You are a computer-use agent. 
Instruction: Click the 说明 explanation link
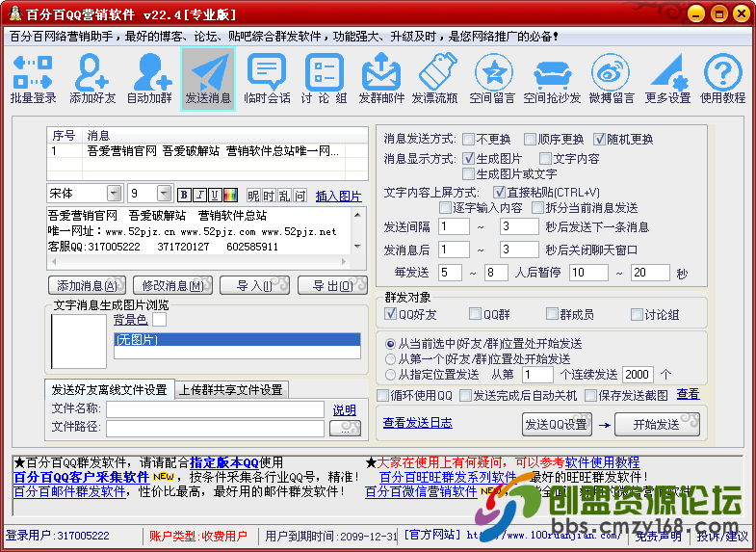[x=344, y=409]
